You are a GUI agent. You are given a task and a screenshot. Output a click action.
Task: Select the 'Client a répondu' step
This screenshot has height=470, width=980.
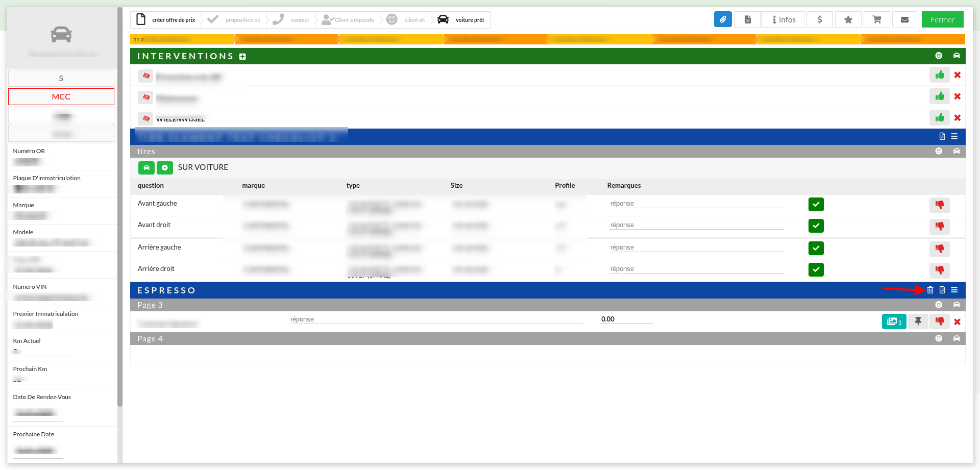(x=349, y=20)
